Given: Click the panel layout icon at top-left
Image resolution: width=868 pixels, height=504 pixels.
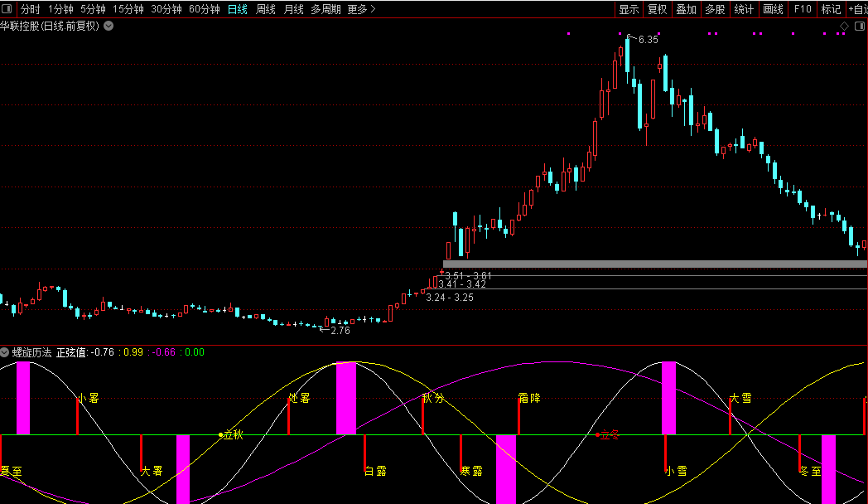Looking at the screenshot, I should (7, 9).
